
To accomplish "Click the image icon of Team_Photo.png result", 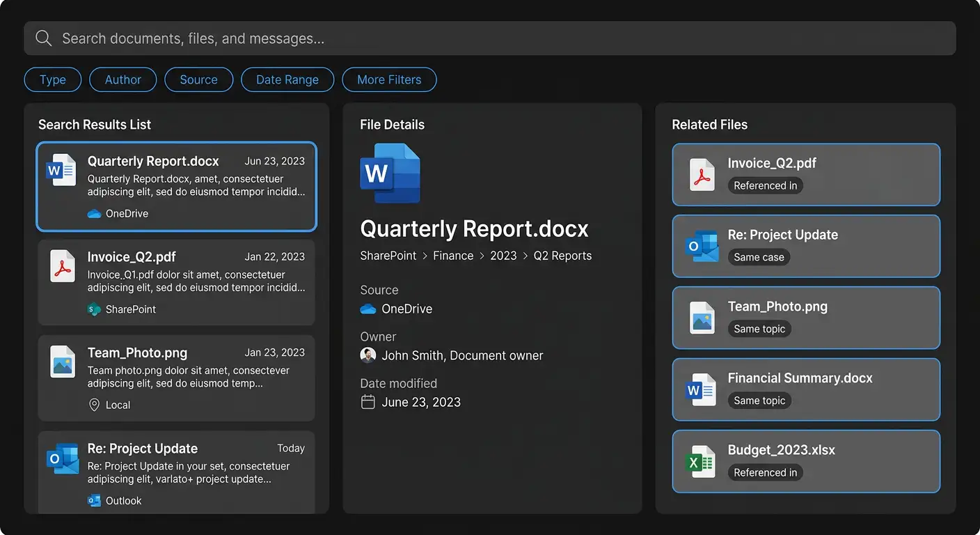I will 63,362.
